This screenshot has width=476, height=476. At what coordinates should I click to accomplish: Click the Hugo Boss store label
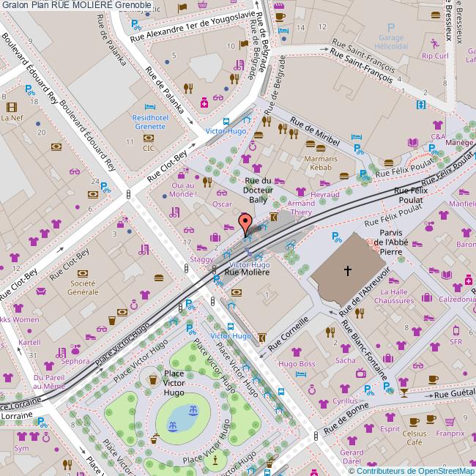pos(297,364)
